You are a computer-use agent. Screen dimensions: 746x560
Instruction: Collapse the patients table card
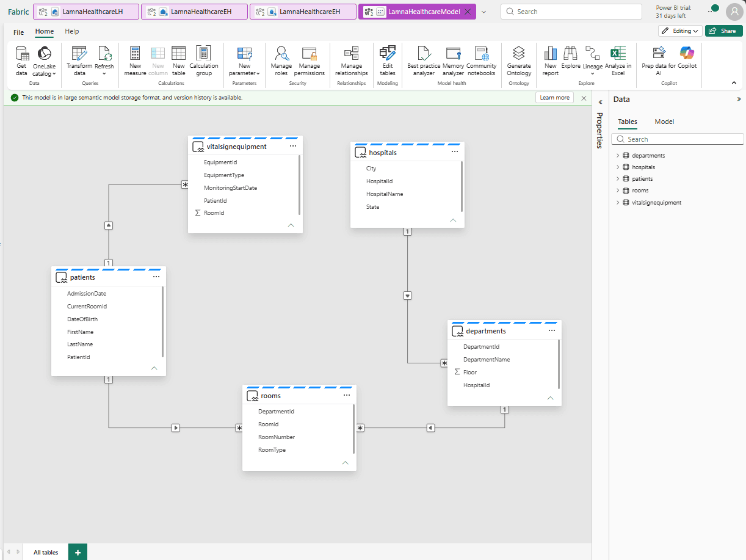pyautogui.click(x=154, y=368)
